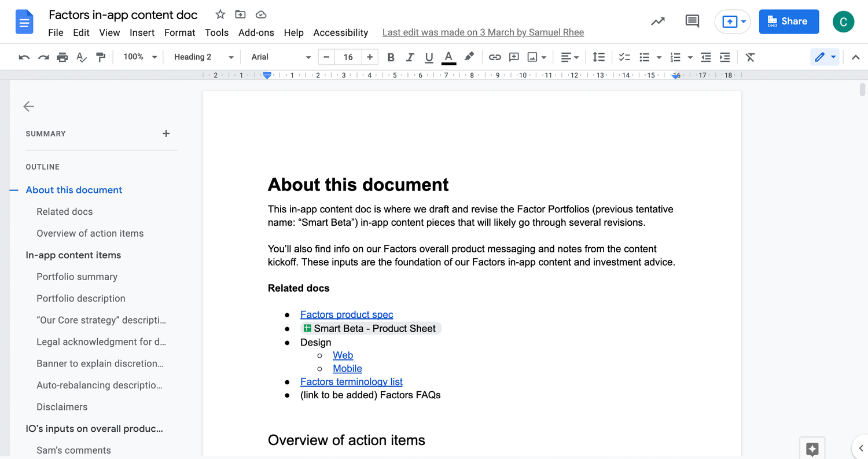Open the highlight color tool
The image size is (868, 459).
click(469, 57)
